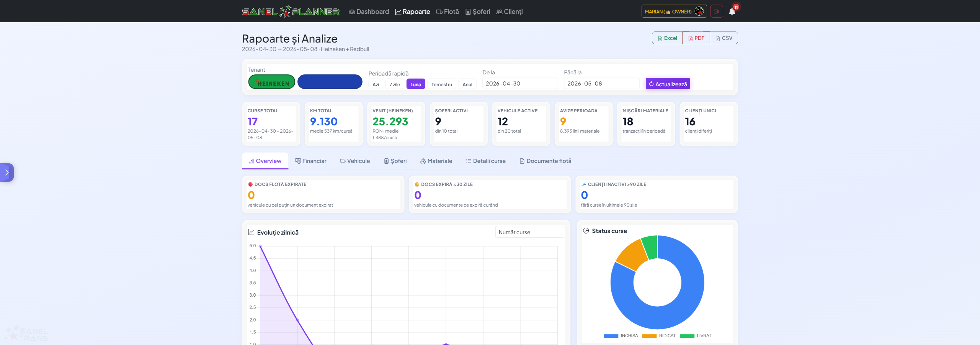Select the 7 zile quick period
This screenshot has height=345, width=980.
[395, 84]
